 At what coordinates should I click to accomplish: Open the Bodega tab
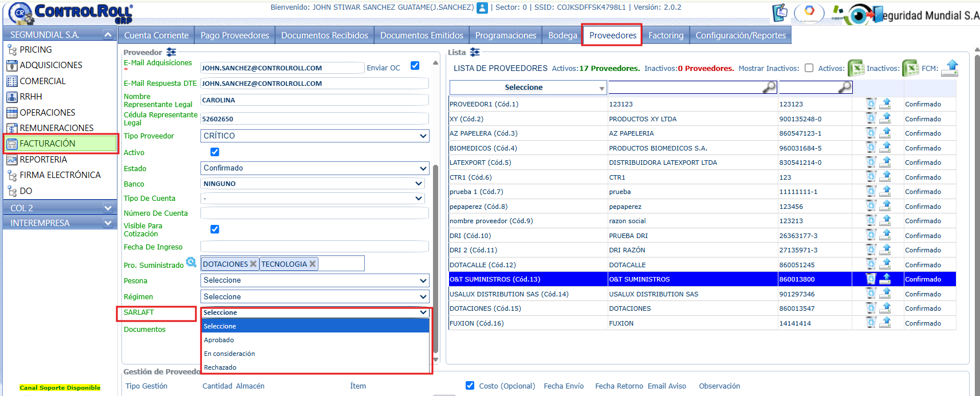pos(562,35)
